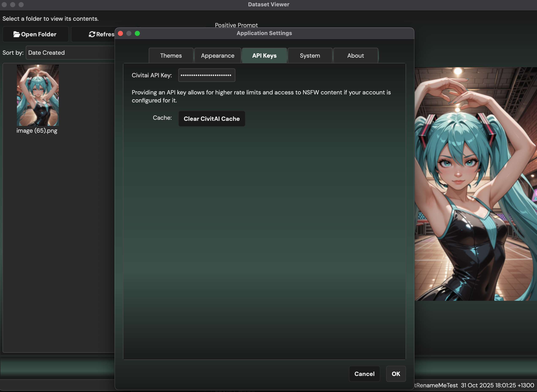Viewport: 537px width, 392px height.
Task: Minimize the Application Settings window
Action: [129, 33]
